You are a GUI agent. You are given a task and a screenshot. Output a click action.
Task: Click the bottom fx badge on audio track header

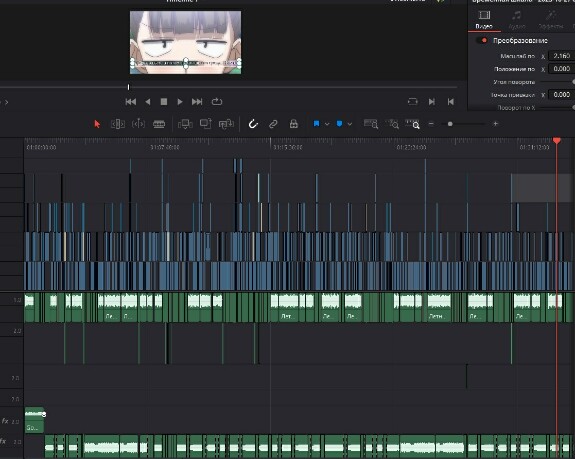coord(3,441)
